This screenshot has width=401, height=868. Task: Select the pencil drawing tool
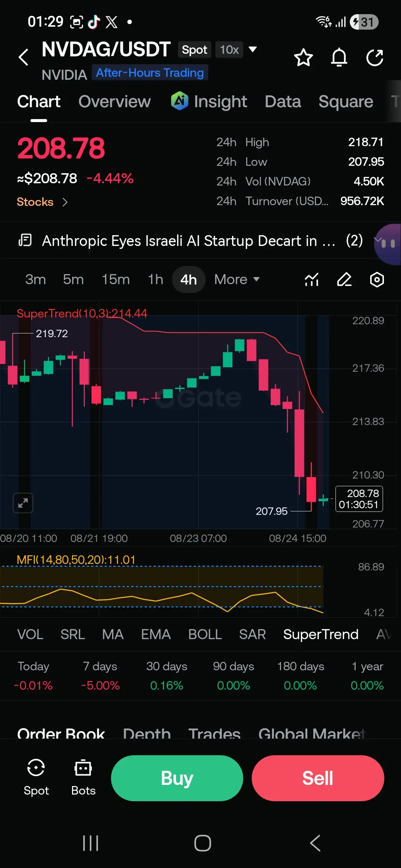coord(344,279)
